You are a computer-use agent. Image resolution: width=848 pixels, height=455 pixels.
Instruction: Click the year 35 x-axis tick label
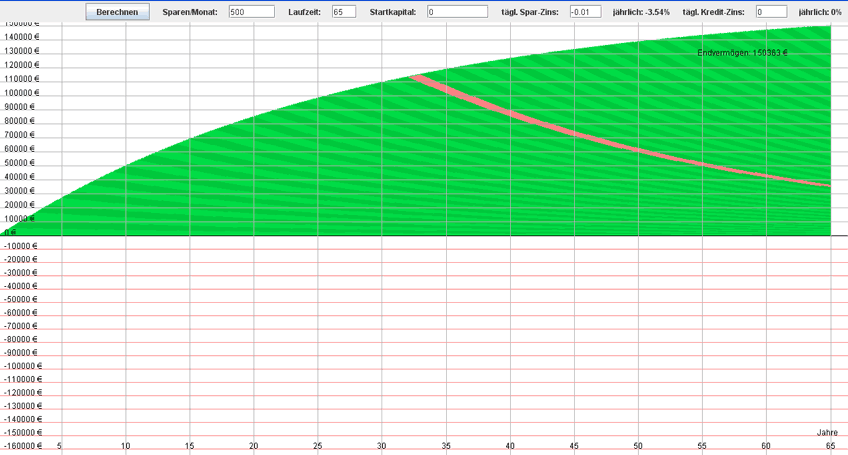(x=446, y=446)
